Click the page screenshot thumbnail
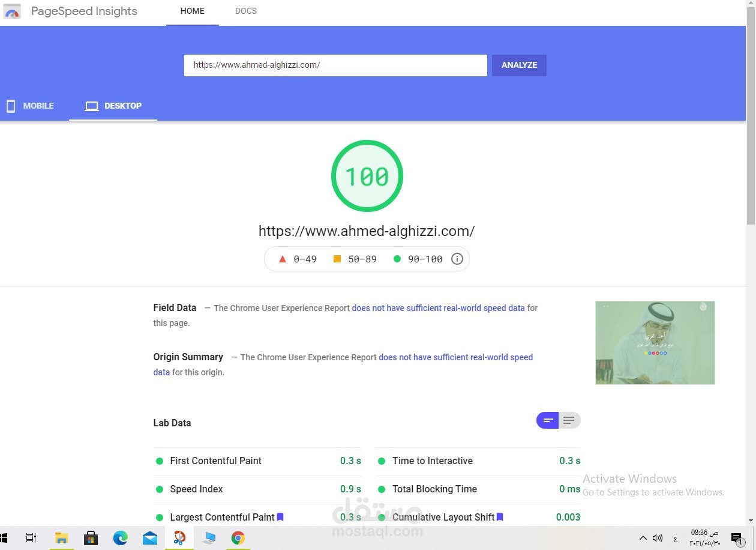Image resolution: width=756 pixels, height=550 pixels. pos(655,342)
